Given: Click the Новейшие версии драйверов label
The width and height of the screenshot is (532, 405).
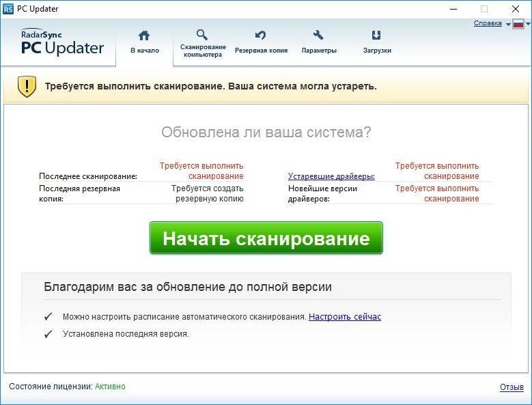Looking at the screenshot, I should 322,193.
